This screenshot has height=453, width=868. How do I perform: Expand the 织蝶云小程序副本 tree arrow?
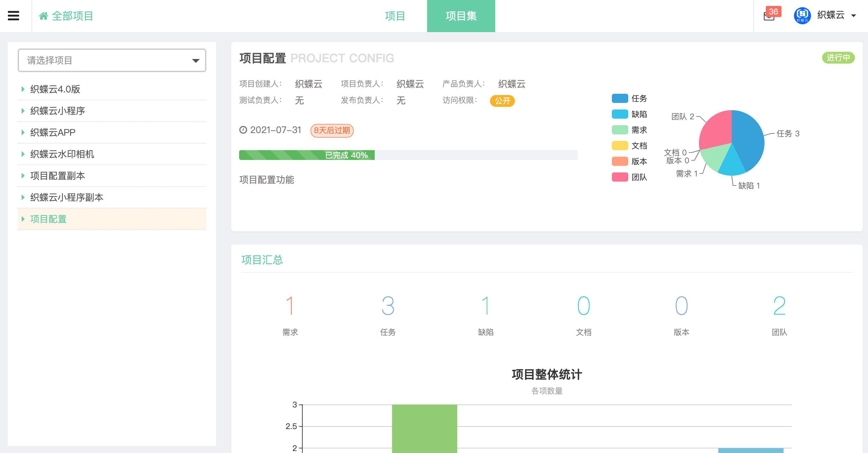23,197
